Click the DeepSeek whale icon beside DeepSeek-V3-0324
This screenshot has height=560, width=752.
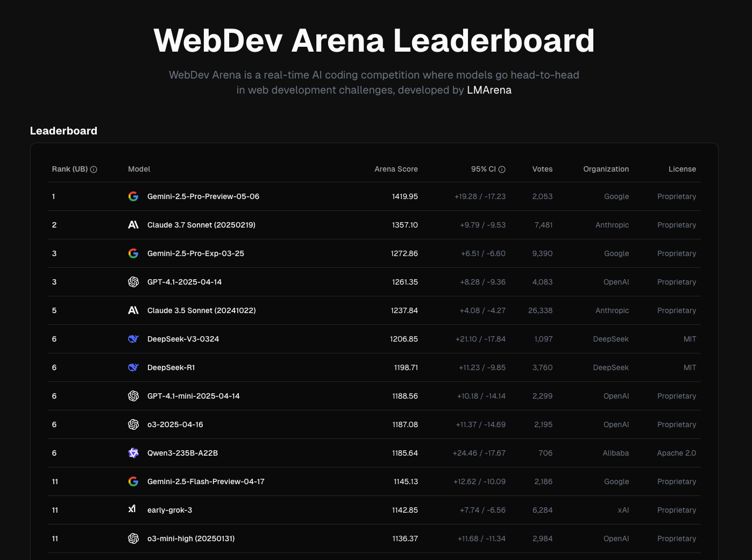pyautogui.click(x=133, y=339)
